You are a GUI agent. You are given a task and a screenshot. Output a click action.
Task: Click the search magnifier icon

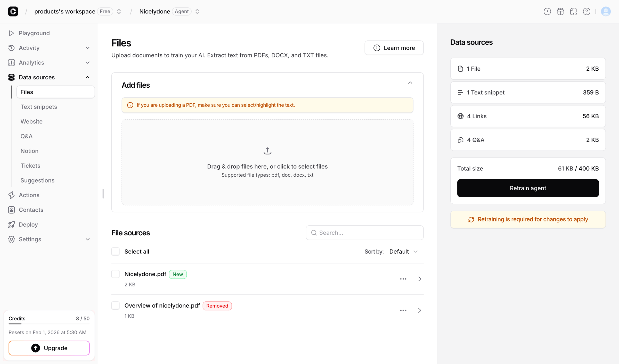tap(314, 233)
